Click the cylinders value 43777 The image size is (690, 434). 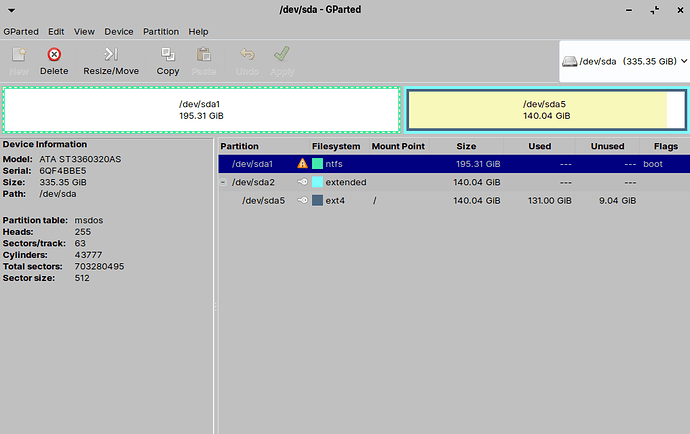pos(88,255)
